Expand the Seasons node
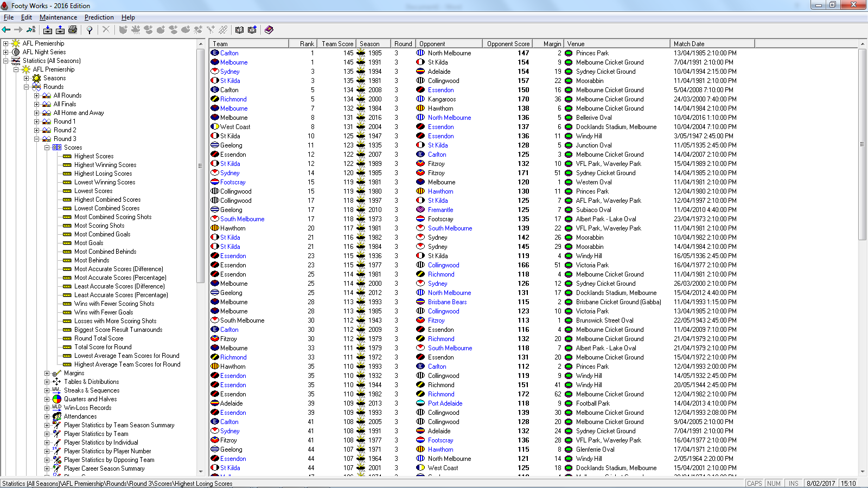The image size is (868, 488). (x=26, y=78)
